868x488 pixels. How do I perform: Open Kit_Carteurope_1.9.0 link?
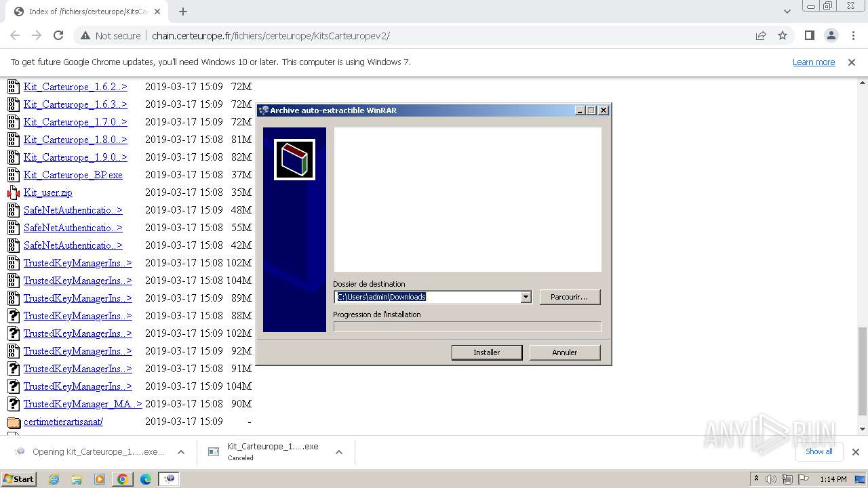click(x=75, y=157)
